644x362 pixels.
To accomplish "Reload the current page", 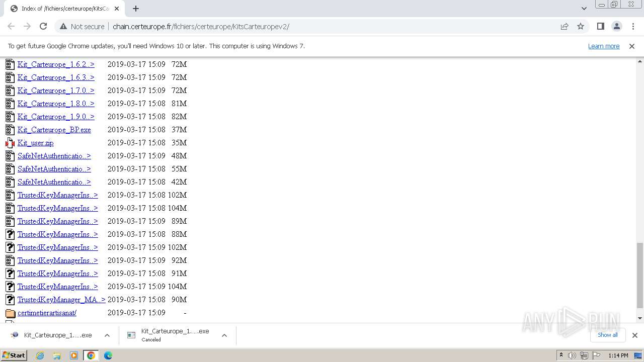I will click(x=43, y=26).
